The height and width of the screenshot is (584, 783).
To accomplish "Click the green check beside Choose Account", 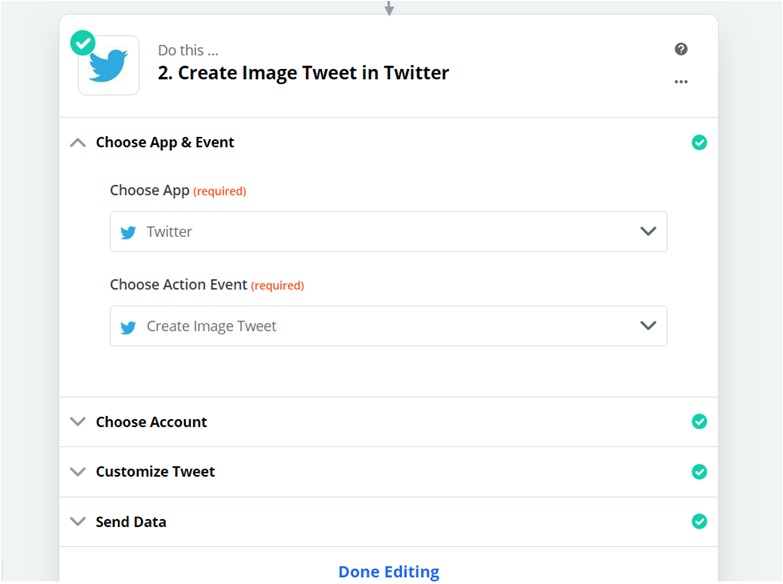I will point(699,422).
